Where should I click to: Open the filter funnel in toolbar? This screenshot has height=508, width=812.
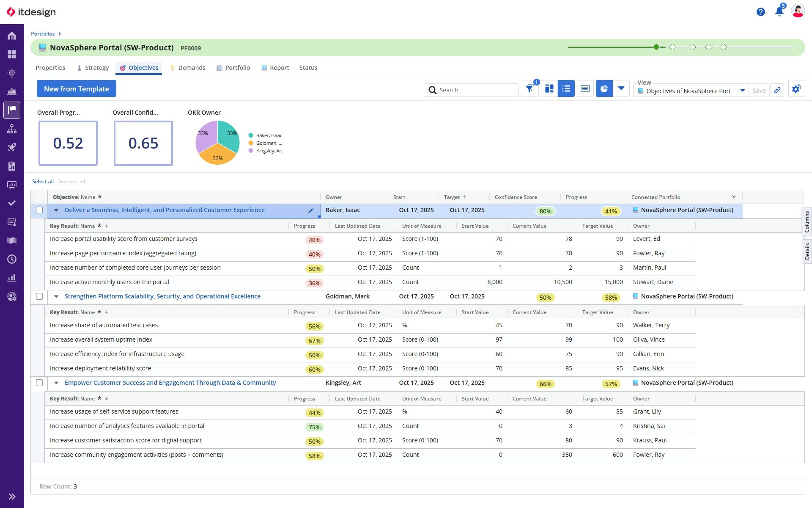coord(530,89)
